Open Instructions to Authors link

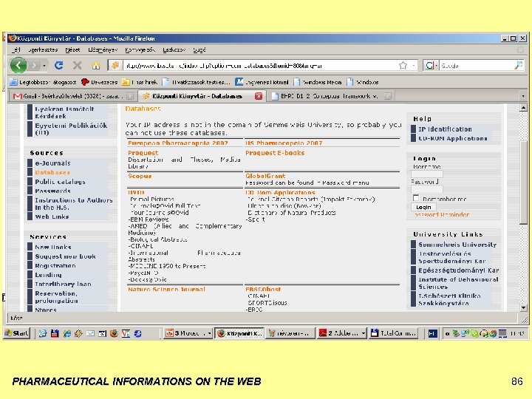pos(74,204)
